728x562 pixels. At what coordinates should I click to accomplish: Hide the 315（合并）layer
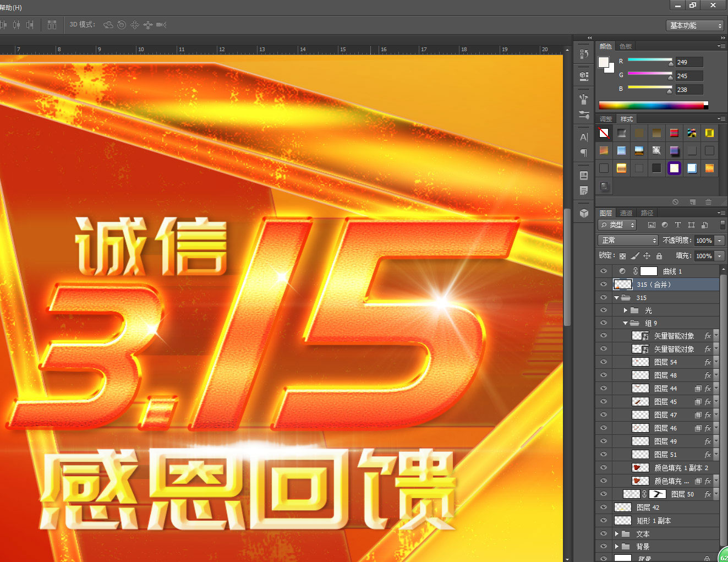pos(604,285)
